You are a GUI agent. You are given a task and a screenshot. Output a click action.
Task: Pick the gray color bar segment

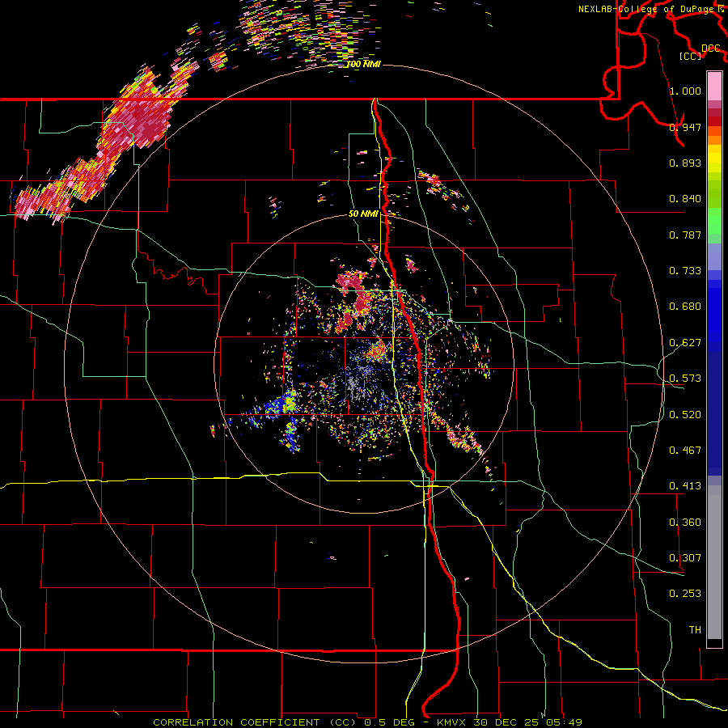pos(714,562)
